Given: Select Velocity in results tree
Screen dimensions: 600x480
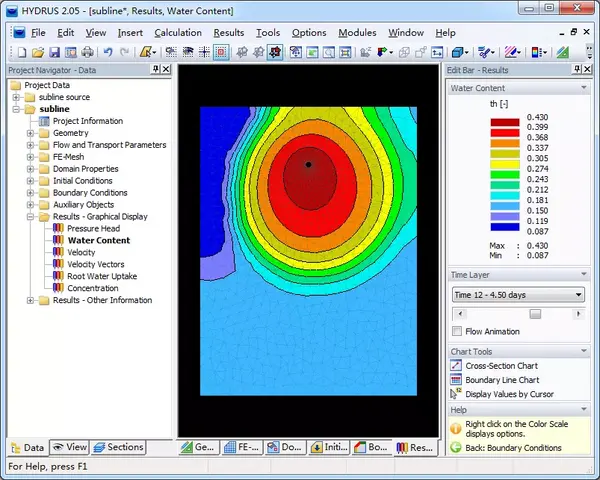Looking at the screenshot, I should [x=81, y=252].
